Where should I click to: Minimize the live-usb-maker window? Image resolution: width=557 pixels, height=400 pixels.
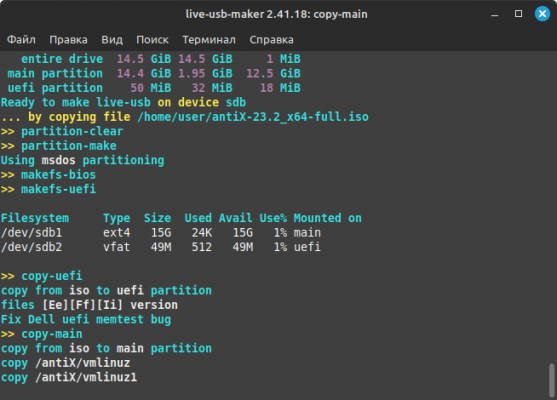point(494,14)
